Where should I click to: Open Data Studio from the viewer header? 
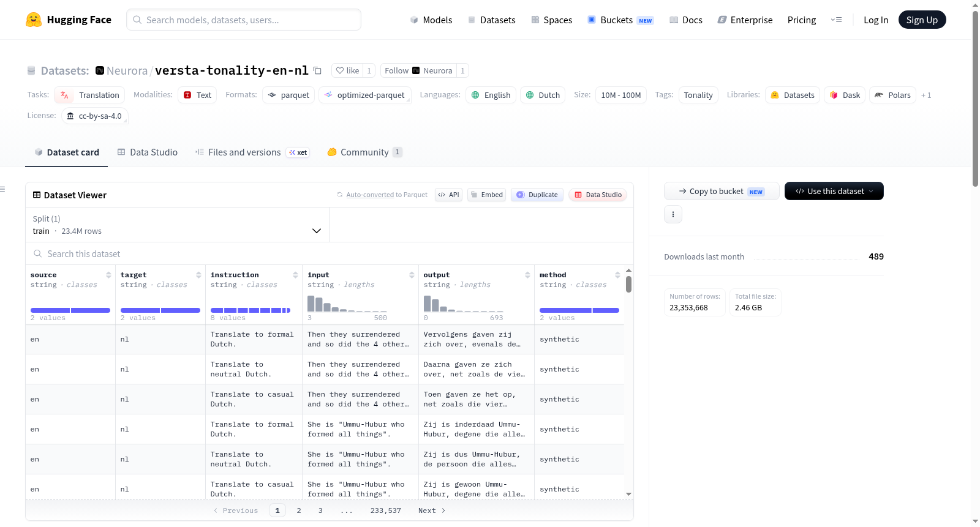[598, 195]
